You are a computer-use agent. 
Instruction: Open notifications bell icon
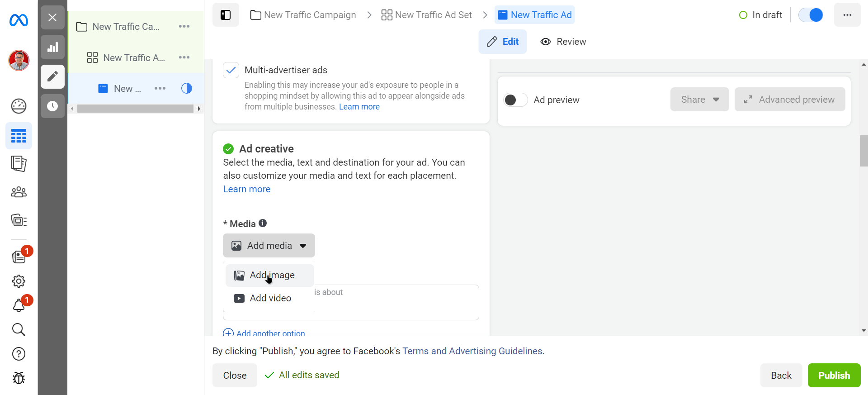(19, 306)
